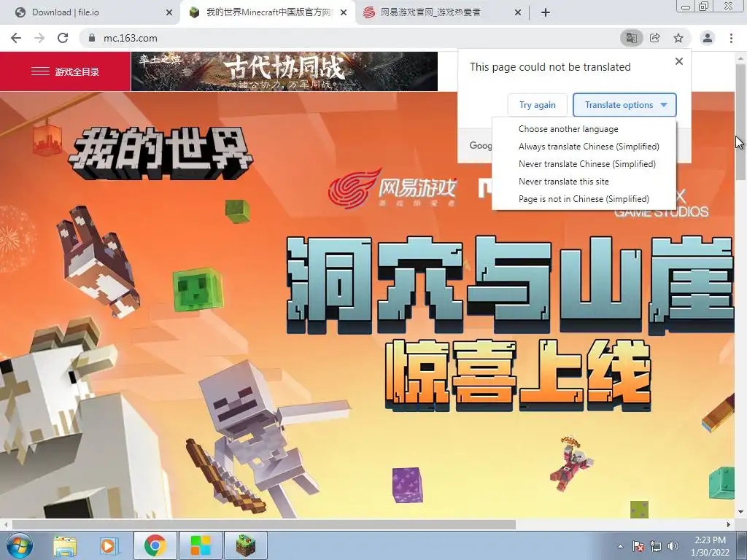Open the four-color tiles taskbar app

click(x=201, y=545)
